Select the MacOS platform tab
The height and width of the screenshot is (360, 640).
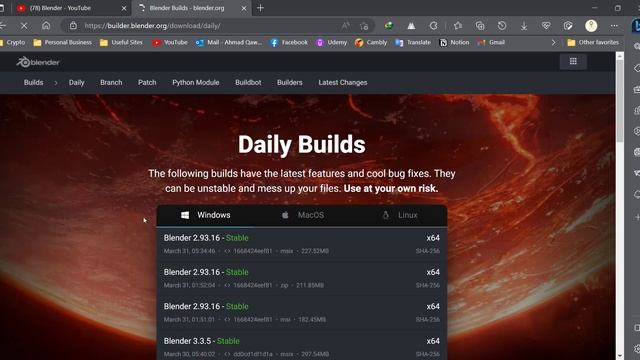pos(302,215)
